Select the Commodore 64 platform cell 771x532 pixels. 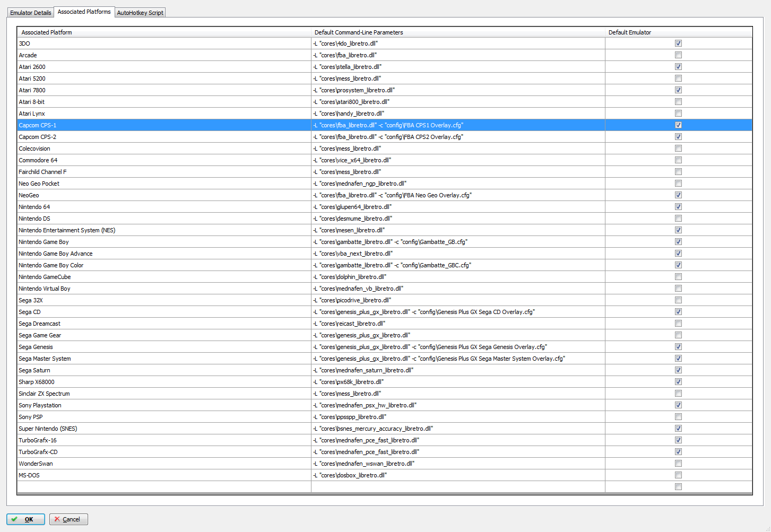164,160
